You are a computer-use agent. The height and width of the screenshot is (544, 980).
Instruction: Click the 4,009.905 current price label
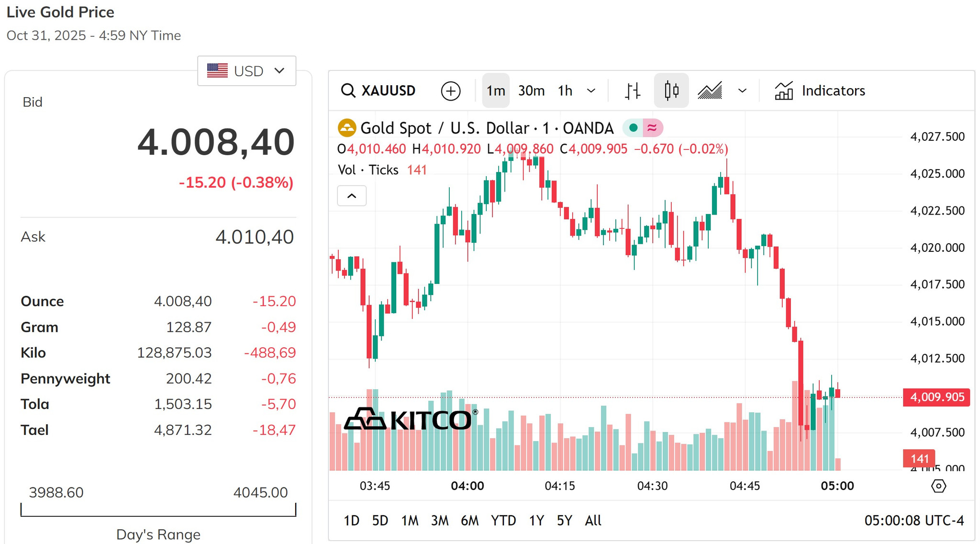(936, 397)
